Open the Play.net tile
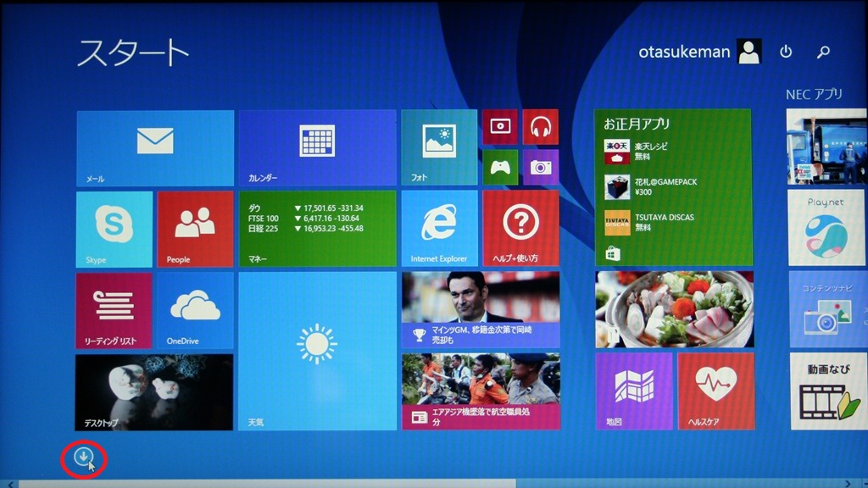This screenshot has height=488, width=868. [x=827, y=228]
